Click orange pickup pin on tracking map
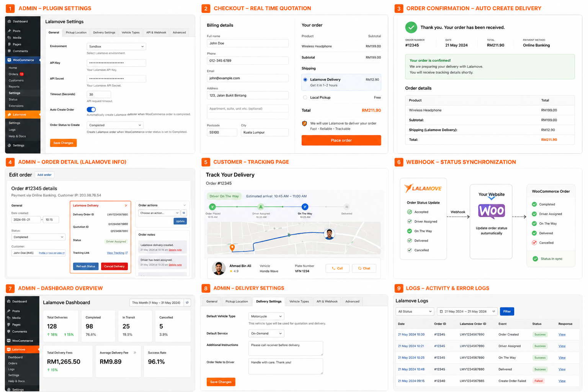This screenshot has width=588, height=392. pos(232,248)
